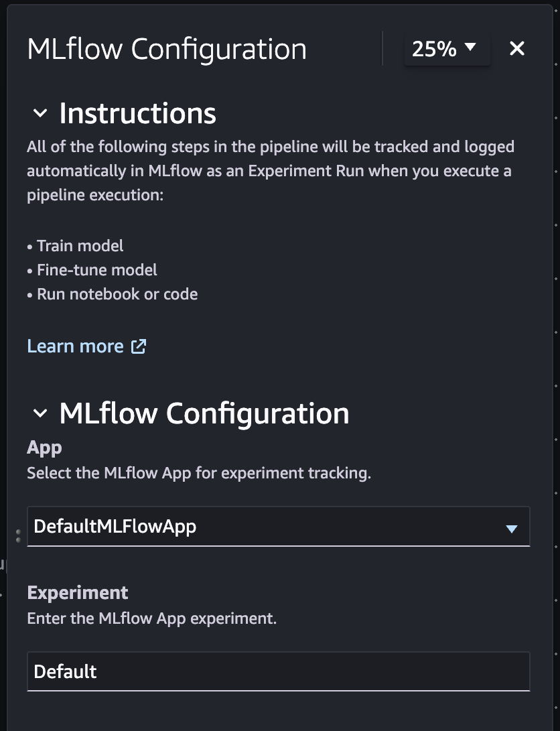Click the external link icon beside Learn more
The width and height of the screenshot is (560, 731).
tap(138, 346)
